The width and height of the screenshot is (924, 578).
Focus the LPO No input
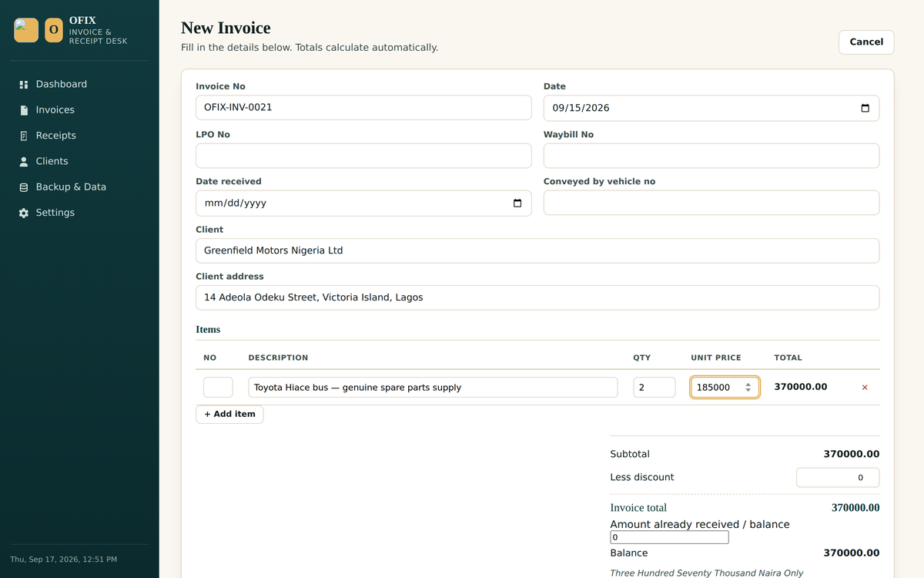tap(363, 156)
